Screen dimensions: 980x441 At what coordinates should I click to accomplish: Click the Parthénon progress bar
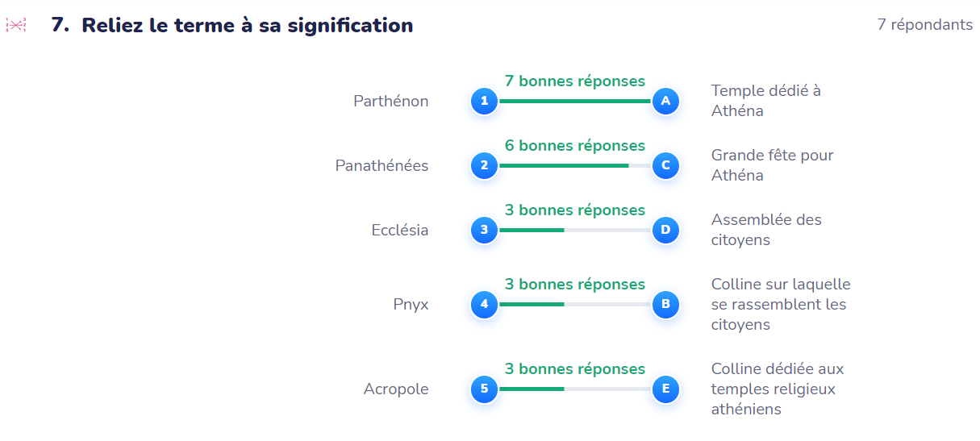(574, 102)
